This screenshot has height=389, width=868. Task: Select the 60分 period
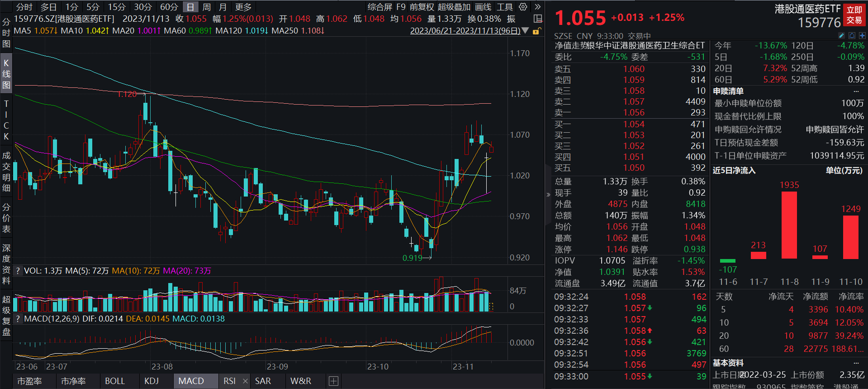pyautogui.click(x=169, y=7)
